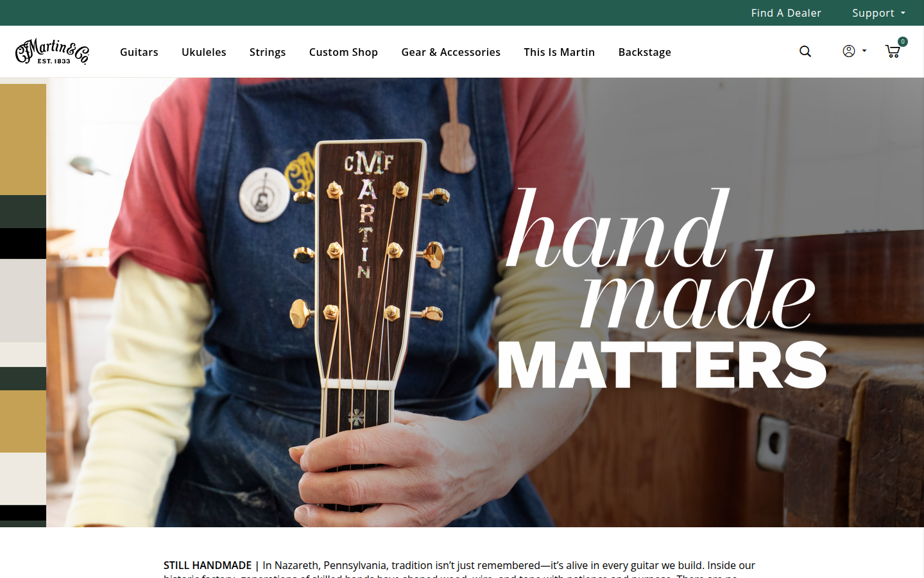This screenshot has width=924, height=578.
Task: Click the light gray stripe block
Action: tap(23, 301)
